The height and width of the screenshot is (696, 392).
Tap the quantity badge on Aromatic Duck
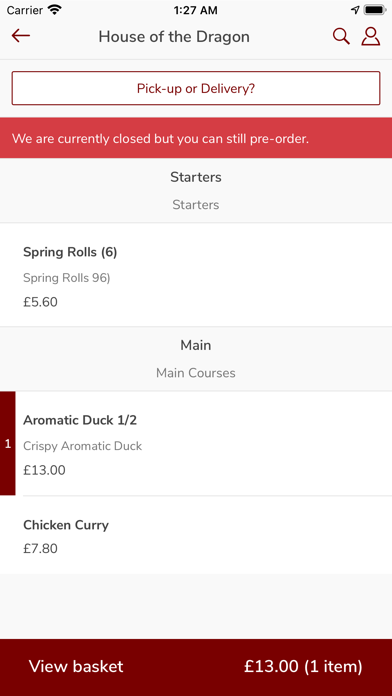click(8, 443)
